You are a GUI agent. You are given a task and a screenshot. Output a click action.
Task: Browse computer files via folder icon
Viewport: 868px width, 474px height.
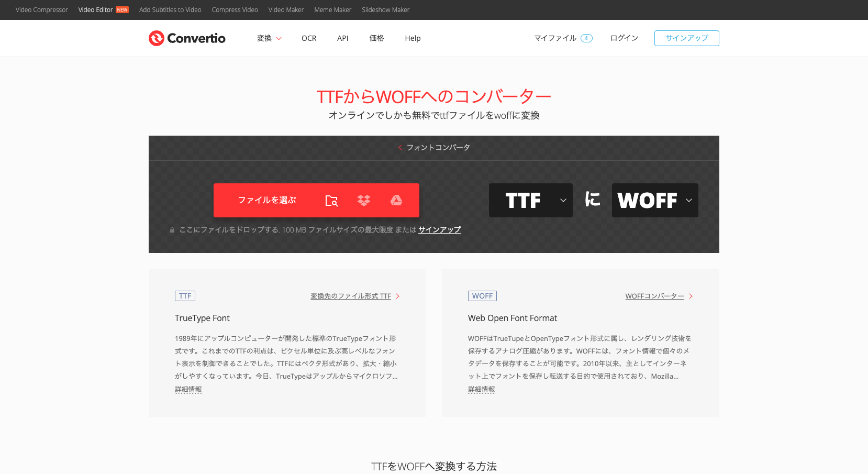point(331,201)
